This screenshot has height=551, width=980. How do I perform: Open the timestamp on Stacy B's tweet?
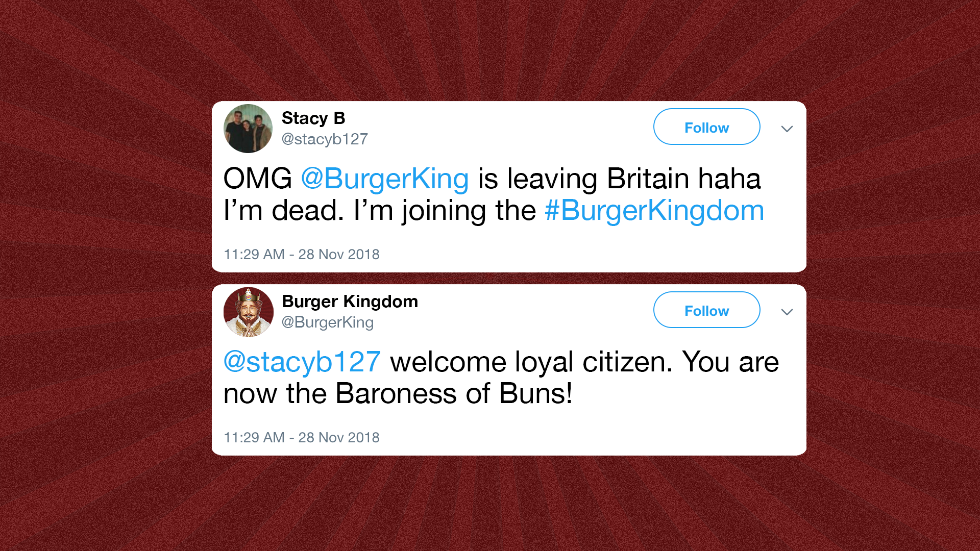(x=302, y=254)
